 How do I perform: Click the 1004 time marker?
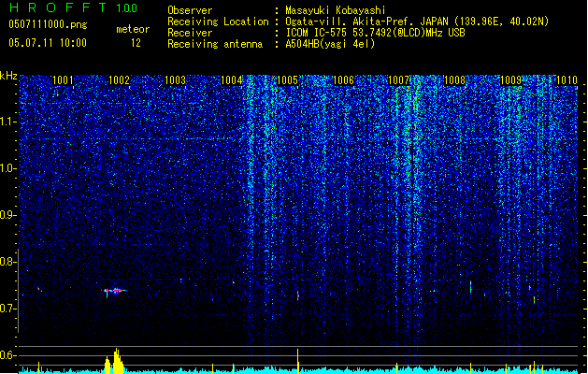tap(232, 80)
